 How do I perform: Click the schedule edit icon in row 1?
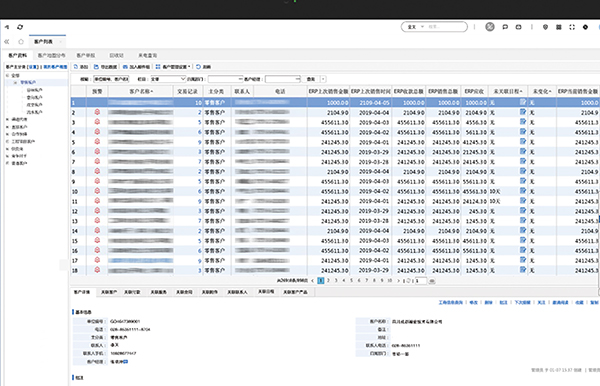pyautogui.click(x=523, y=102)
